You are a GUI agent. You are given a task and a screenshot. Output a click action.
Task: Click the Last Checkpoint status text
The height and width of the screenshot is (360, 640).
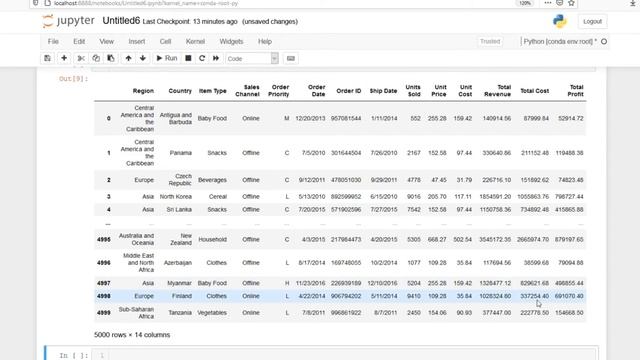[x=190, y=21]
